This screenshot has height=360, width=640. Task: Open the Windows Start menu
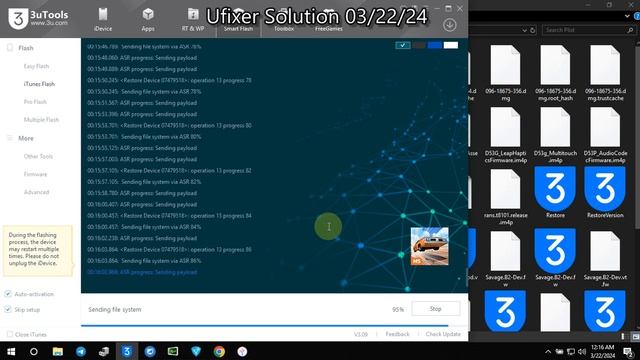(x=11, y=351)
